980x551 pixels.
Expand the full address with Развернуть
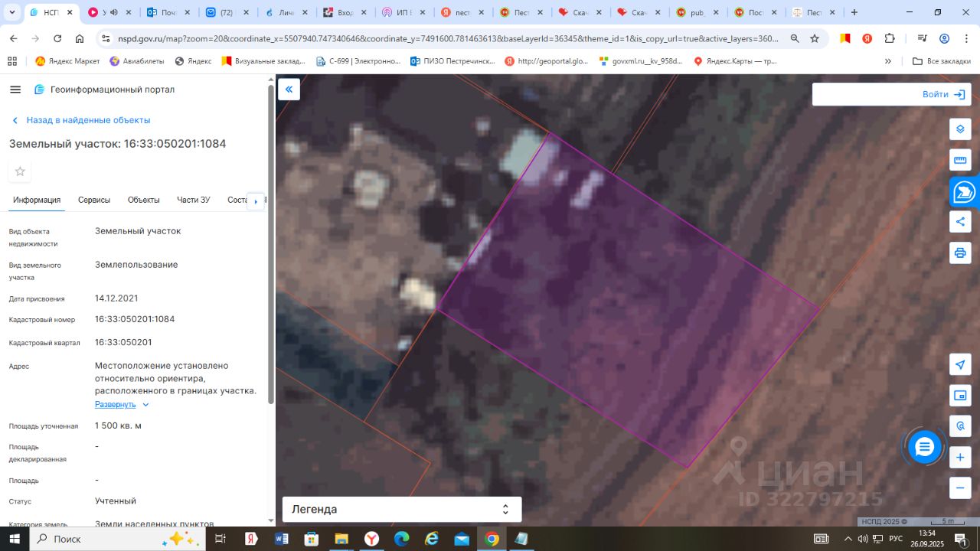coord(122,404)
